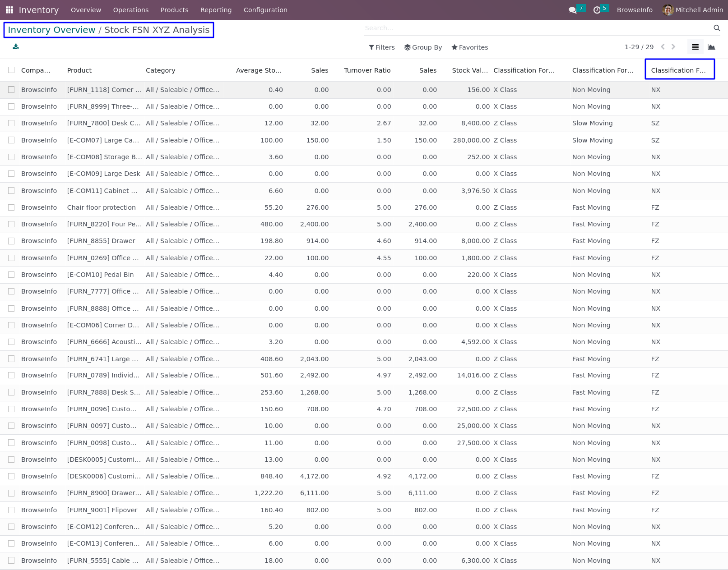This screenshot has width=728, height=570.
Task: Open the Reporting menu
Action: coord(216,10)
